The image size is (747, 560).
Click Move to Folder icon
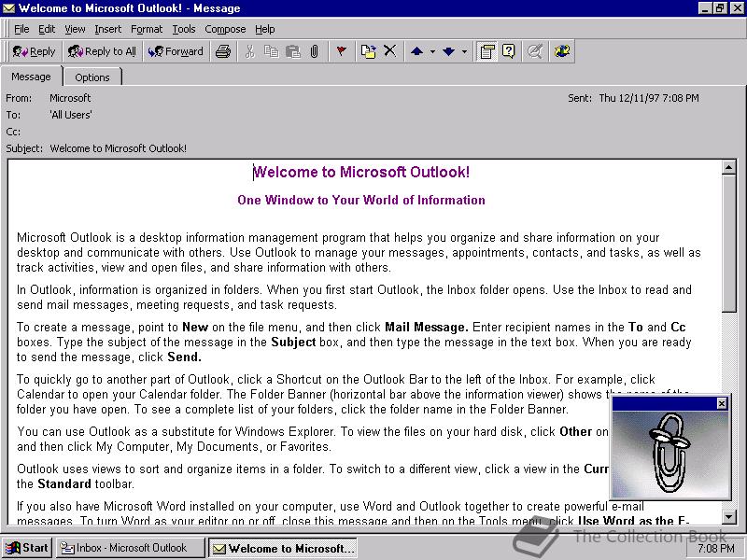click(x=368, y=51)
